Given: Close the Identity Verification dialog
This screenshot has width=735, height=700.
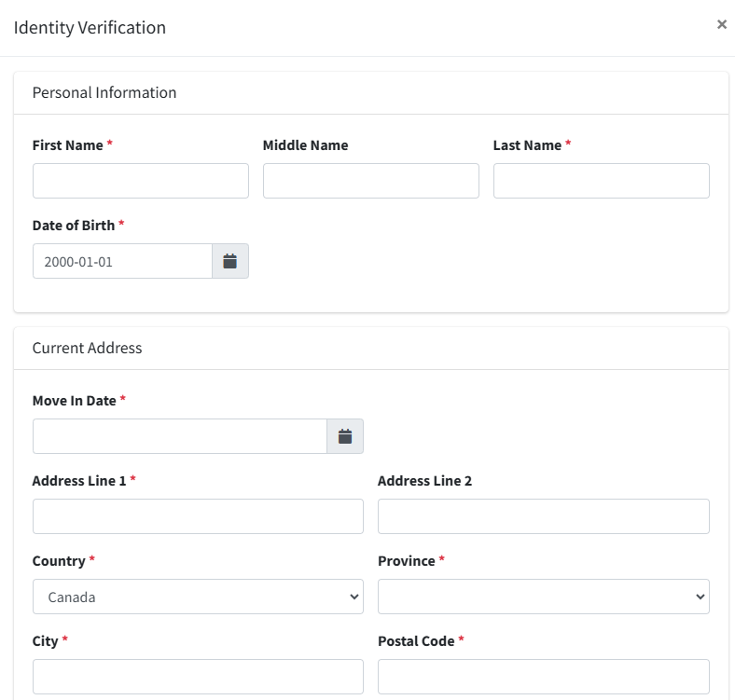Looking at the screenshot, I should (721, 24).
